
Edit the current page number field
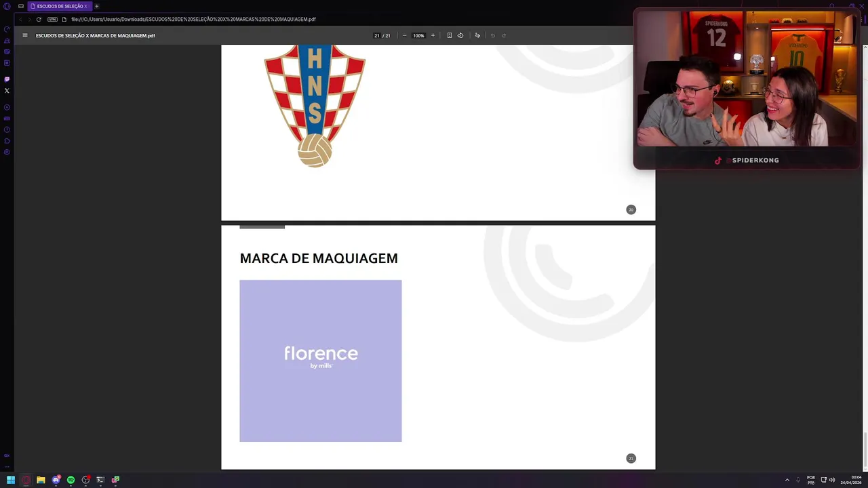coord(376,35)
